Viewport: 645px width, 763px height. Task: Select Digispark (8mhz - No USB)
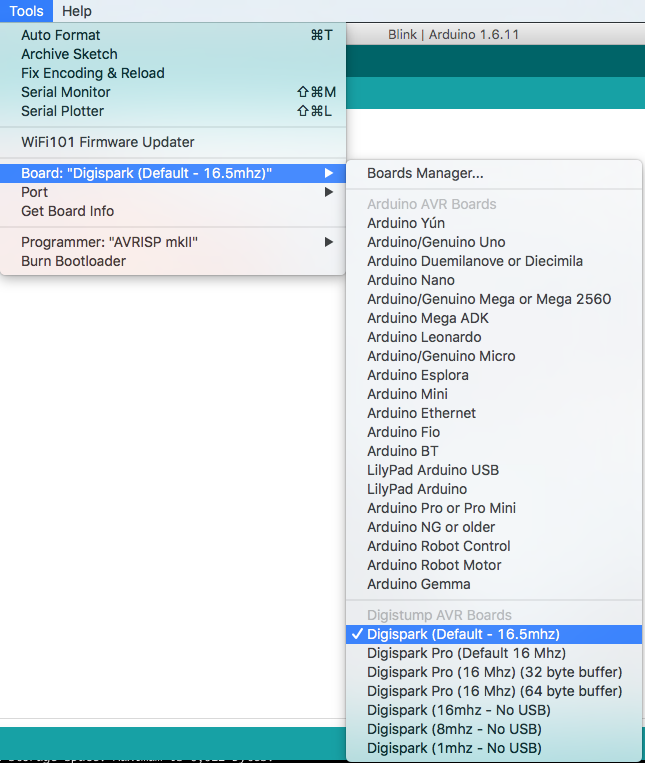click(x=494, y=729)
